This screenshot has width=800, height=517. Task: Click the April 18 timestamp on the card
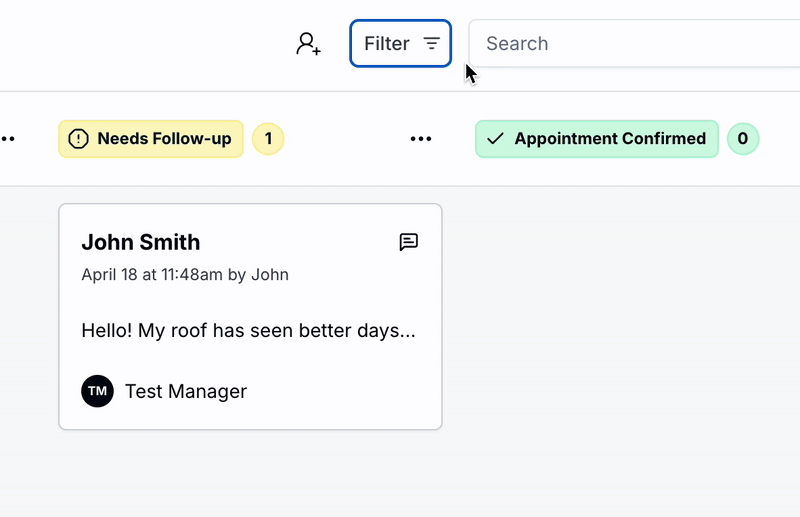point(185,274)
